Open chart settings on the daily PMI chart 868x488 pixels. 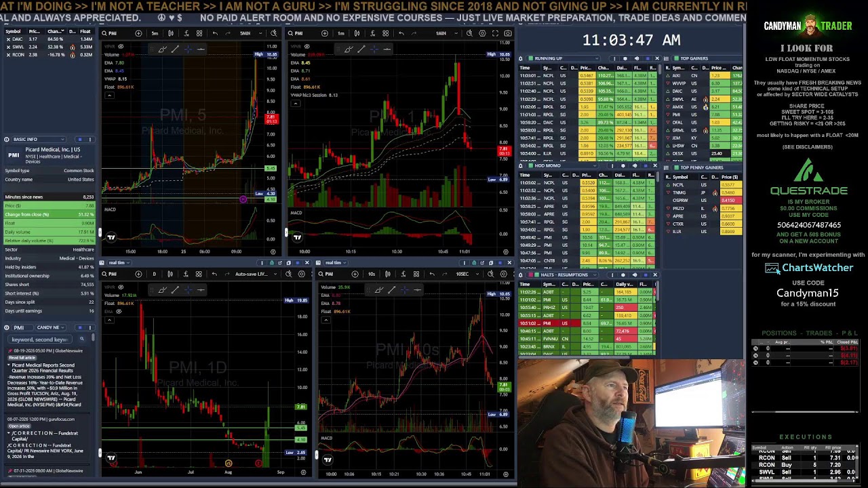click(302, 274)
